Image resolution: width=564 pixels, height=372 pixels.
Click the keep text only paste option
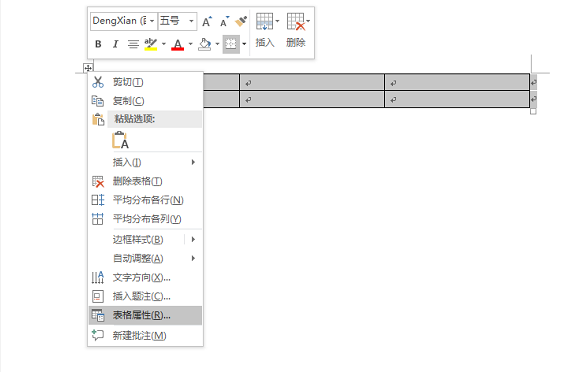[120, 140]
